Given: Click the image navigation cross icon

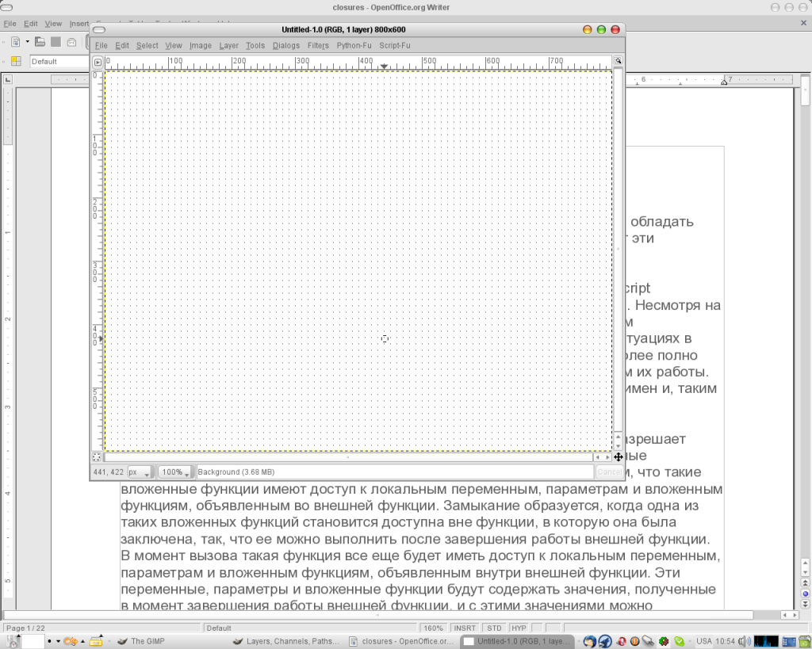Looking at the screenshot, I should click(618, 457).
